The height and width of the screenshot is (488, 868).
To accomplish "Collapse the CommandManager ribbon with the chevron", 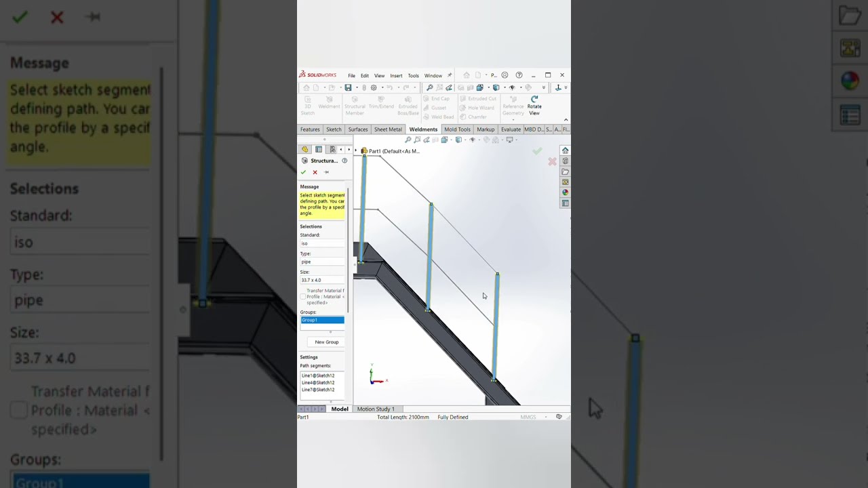I will (566, 120).
